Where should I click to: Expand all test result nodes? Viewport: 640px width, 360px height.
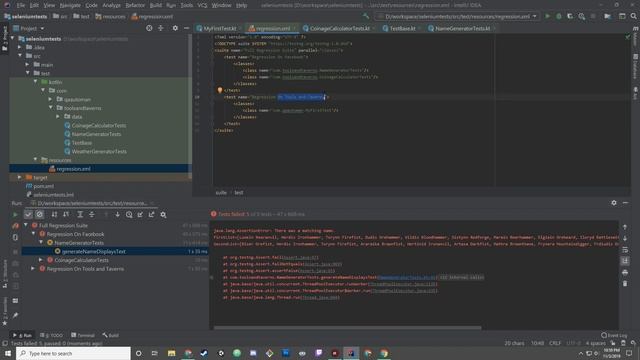point(80,214)
